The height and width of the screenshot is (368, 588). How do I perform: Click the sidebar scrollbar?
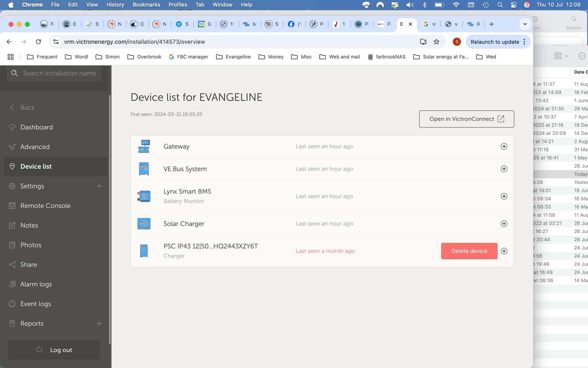click(x=110, y=219)
